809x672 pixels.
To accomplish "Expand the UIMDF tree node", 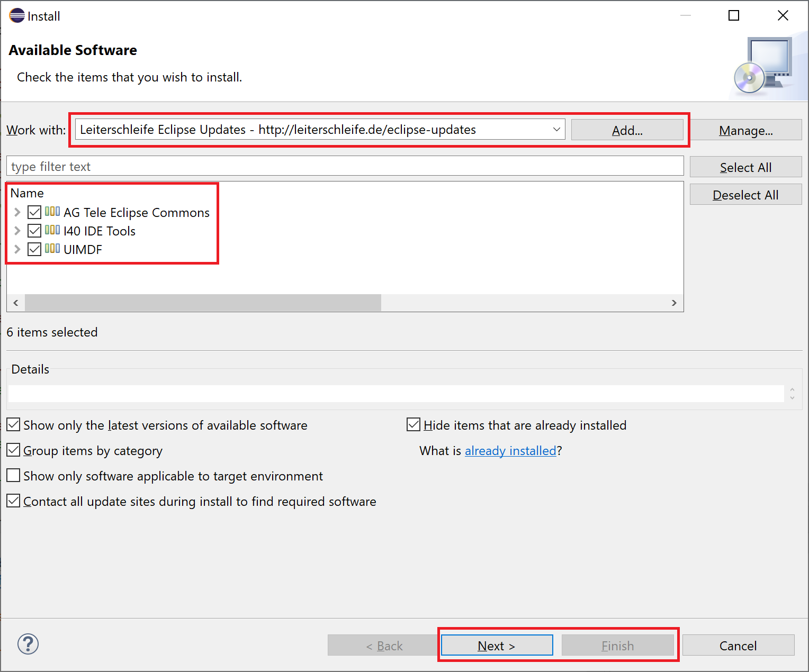I will point(17,249).
